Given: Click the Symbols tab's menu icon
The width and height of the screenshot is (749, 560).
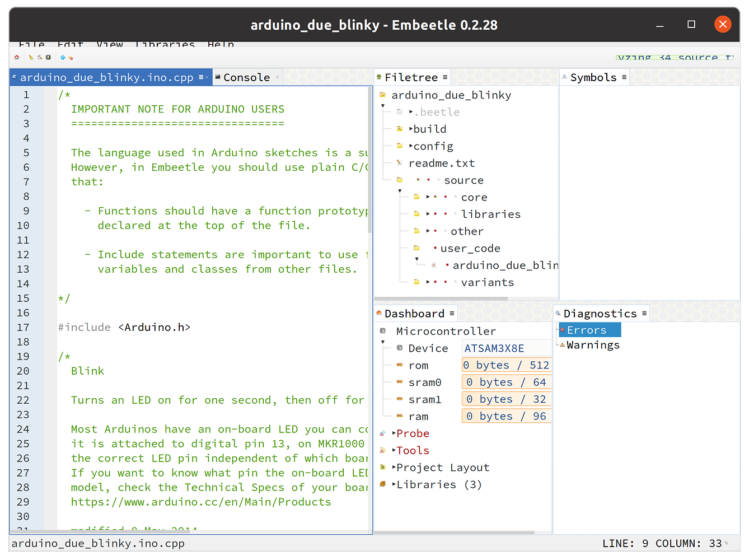Looking at the screenshot, I should (624, 77).
